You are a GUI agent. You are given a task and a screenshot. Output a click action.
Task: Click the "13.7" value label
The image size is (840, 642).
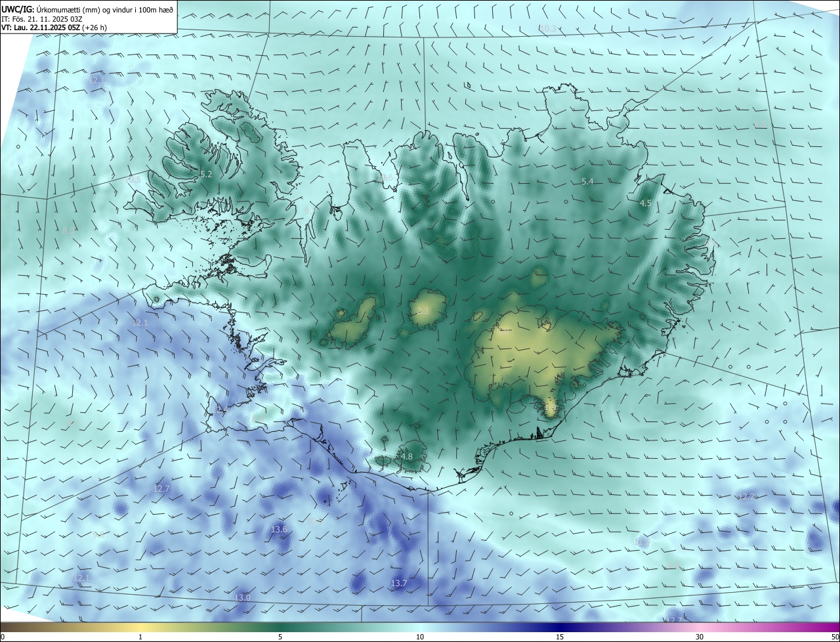pyautogui.click(x=399, y=583)
